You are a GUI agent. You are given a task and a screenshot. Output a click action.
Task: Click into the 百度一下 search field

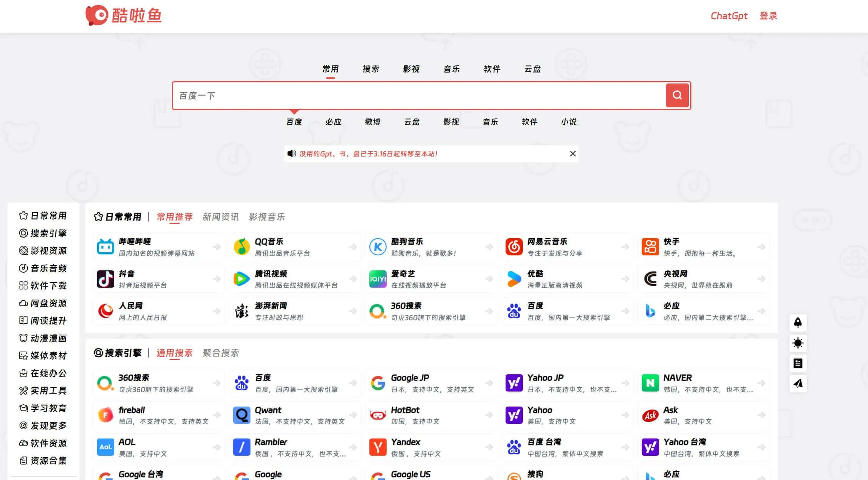[x=419, y=95]
